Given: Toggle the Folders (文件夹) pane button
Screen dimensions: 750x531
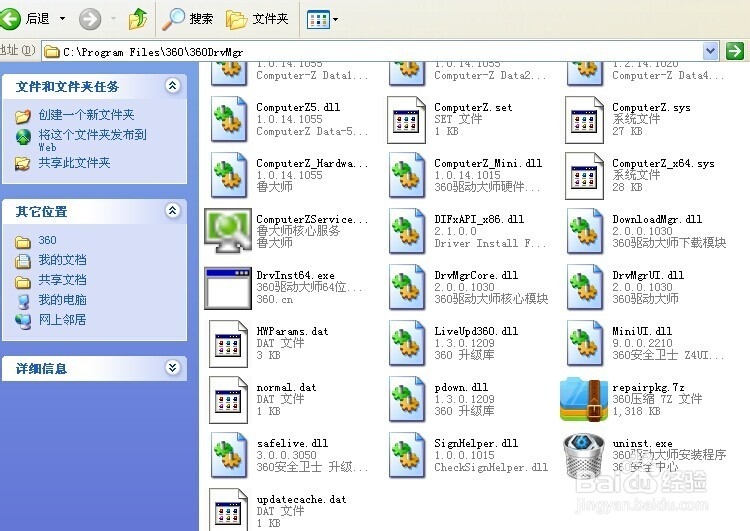Looking at the screenshot, I should 257,19.
